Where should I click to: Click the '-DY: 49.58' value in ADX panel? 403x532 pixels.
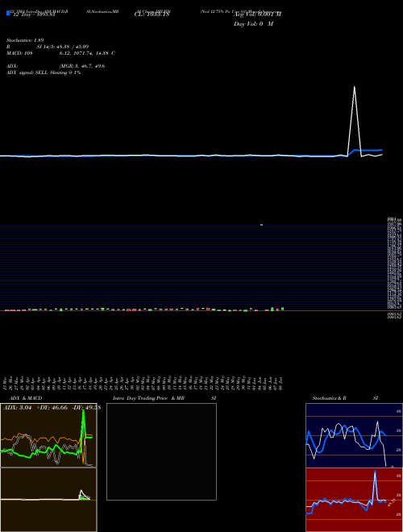click(x=86, y=408)
